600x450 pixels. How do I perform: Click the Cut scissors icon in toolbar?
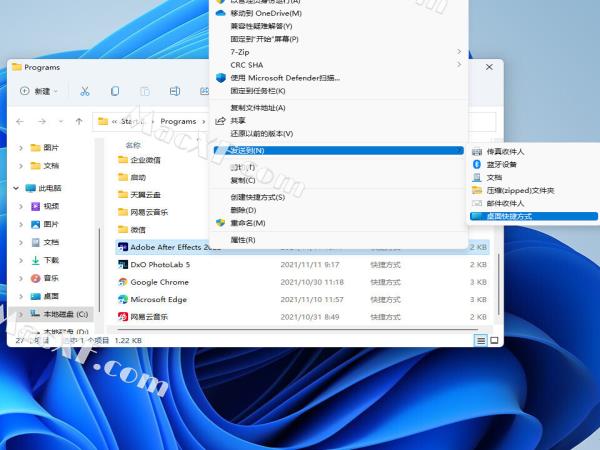(x=85, y=91)
